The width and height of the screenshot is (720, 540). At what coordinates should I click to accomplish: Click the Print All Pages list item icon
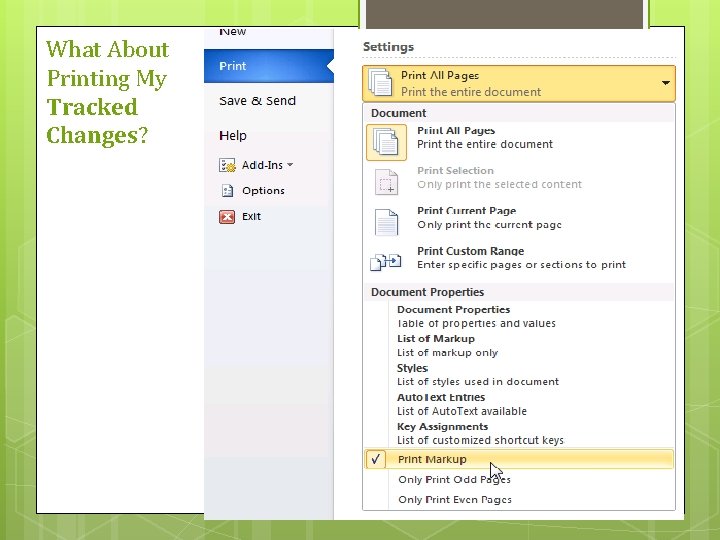coord(386,142)
